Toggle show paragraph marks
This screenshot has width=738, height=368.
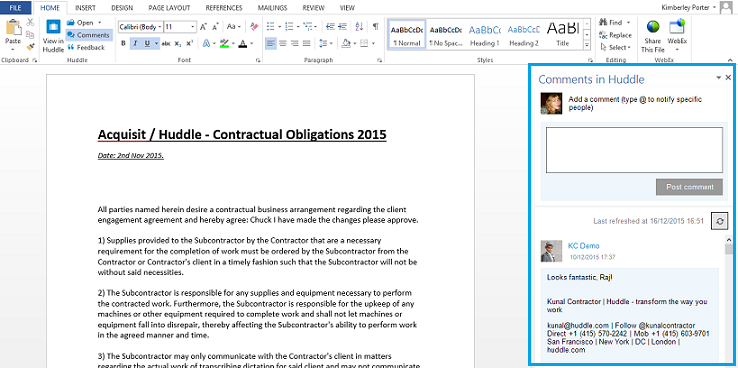375,26
